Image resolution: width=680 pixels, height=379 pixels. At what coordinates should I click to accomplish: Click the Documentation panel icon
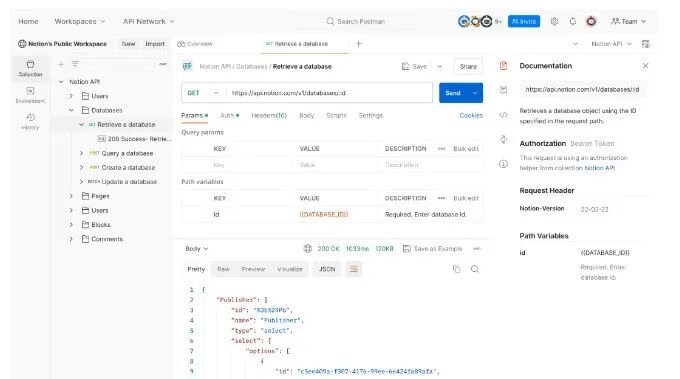(x=503, y=66)
